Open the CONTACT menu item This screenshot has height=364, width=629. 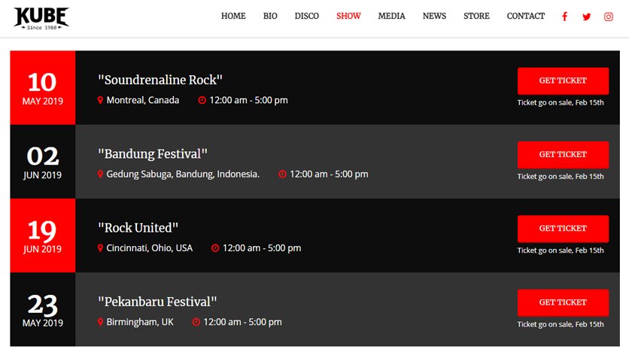pos(525,16)
